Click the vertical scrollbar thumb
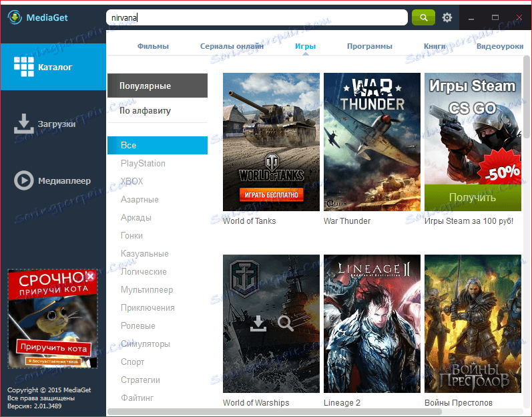The width and height of the screenshot is (532, 417). [526, 98]
